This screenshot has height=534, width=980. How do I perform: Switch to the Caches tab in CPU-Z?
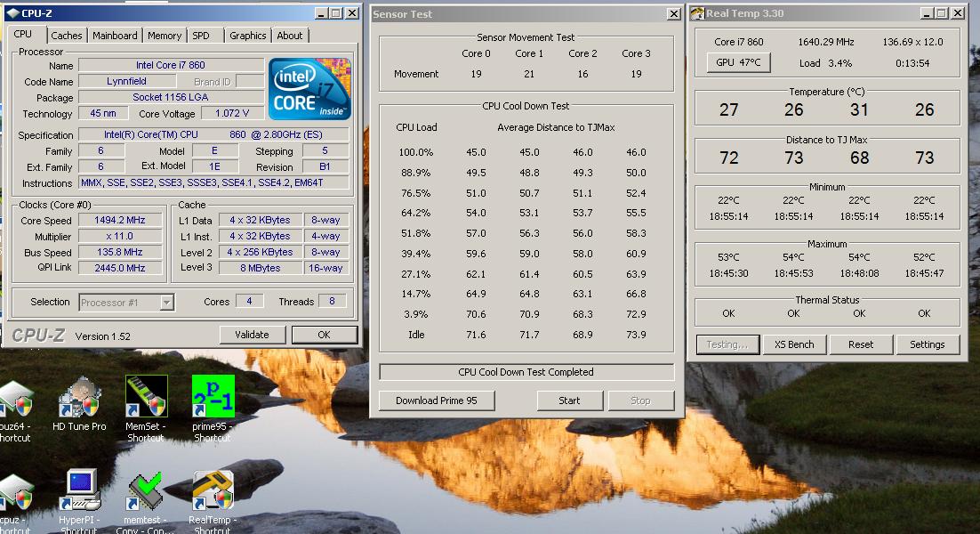tap(66, 36)
